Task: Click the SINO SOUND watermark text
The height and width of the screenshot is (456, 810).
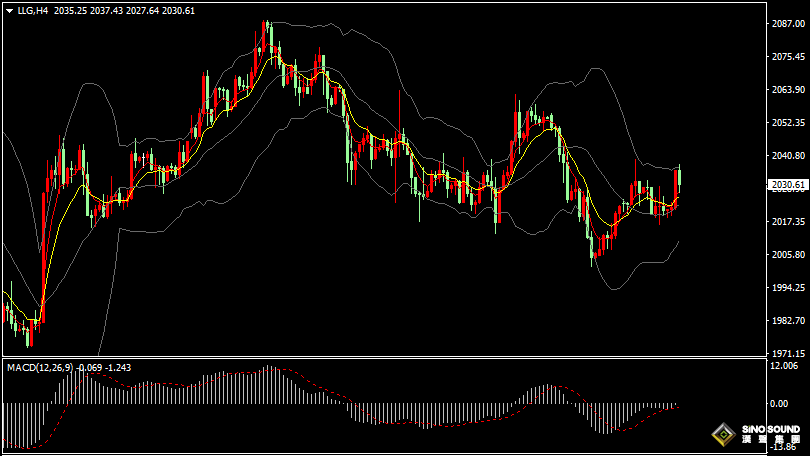Action: point(769,430)
